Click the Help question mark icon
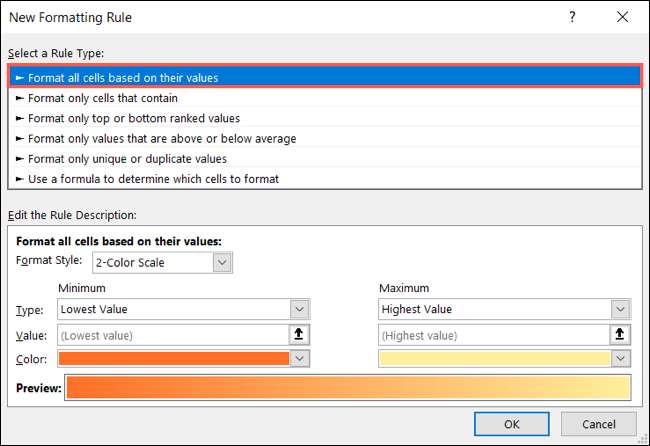This screenshot has width=650, height=446. 572,17
